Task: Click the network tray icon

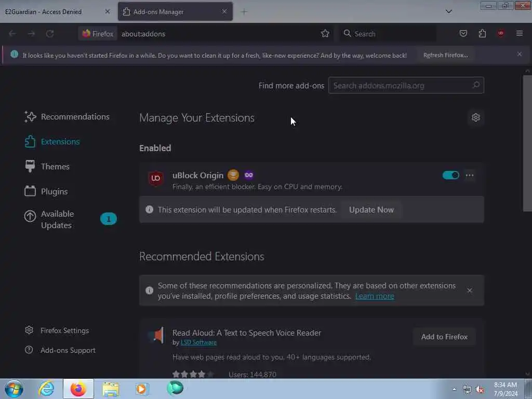Action: (467, 390)
